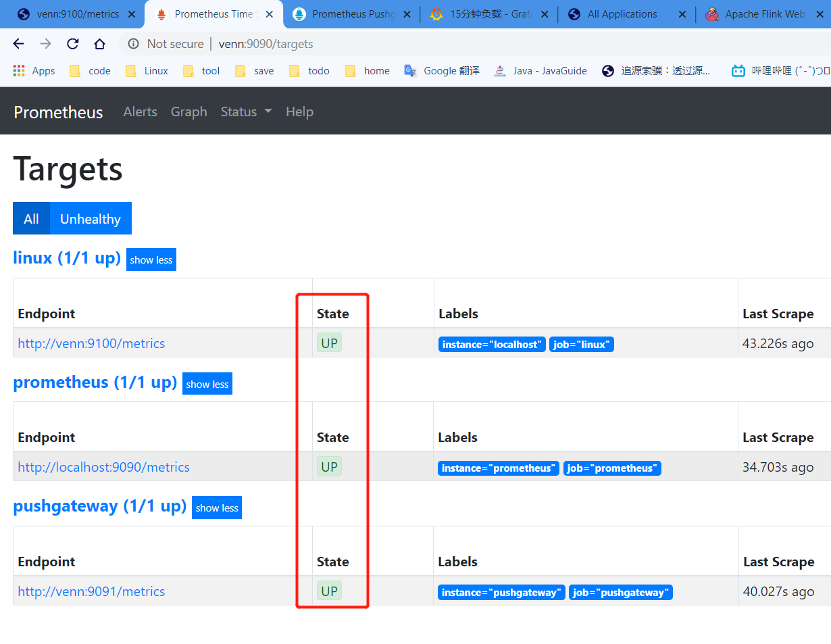This screenshot has height=644, width=831.
Task: Collapse the pushgateway job with show less
Action: 216,507
